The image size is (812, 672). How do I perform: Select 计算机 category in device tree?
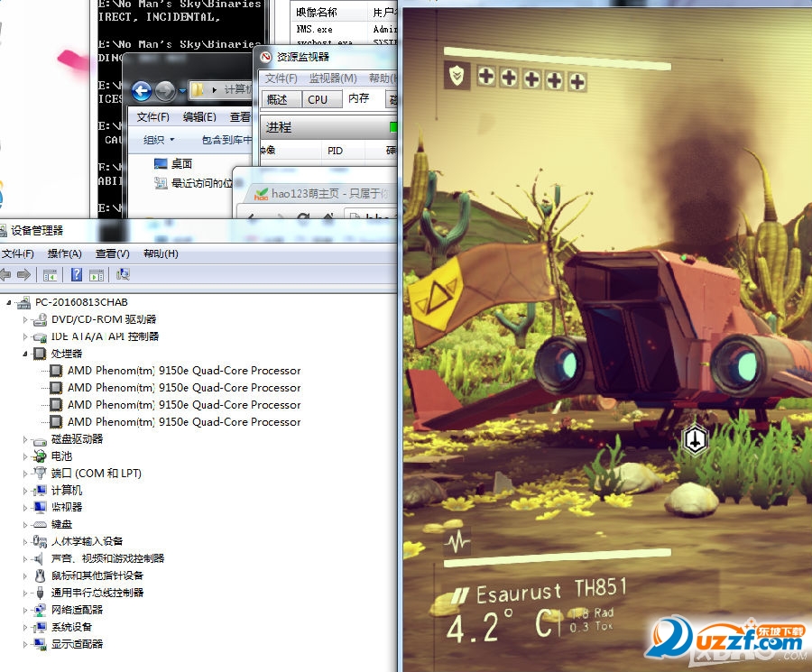67,491
